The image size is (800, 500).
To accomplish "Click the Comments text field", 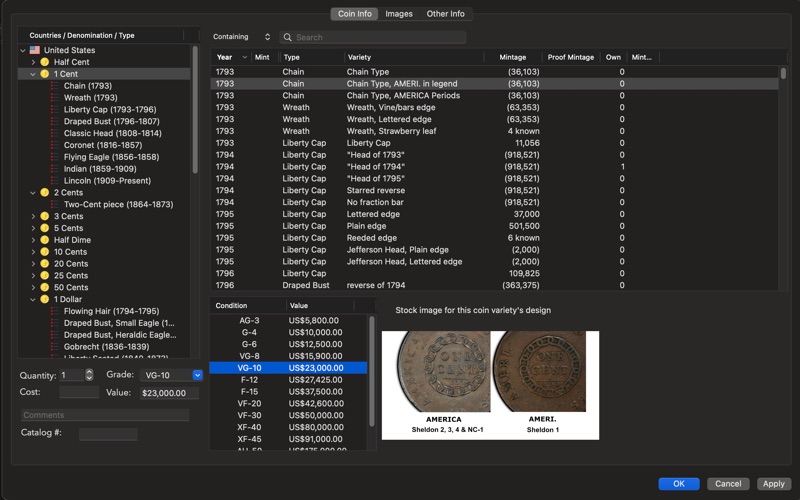I will [x=105, y=415].
